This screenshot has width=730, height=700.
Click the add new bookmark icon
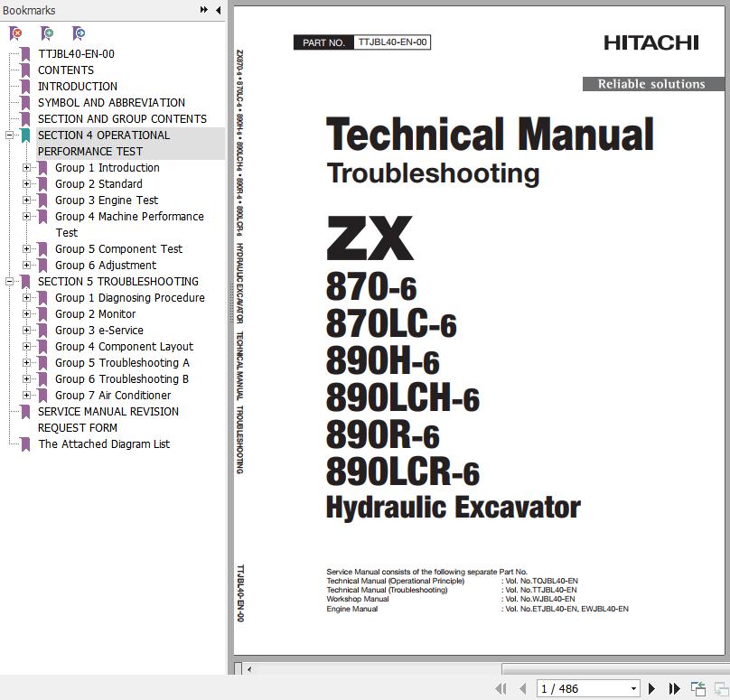click(x=47, y=33)
